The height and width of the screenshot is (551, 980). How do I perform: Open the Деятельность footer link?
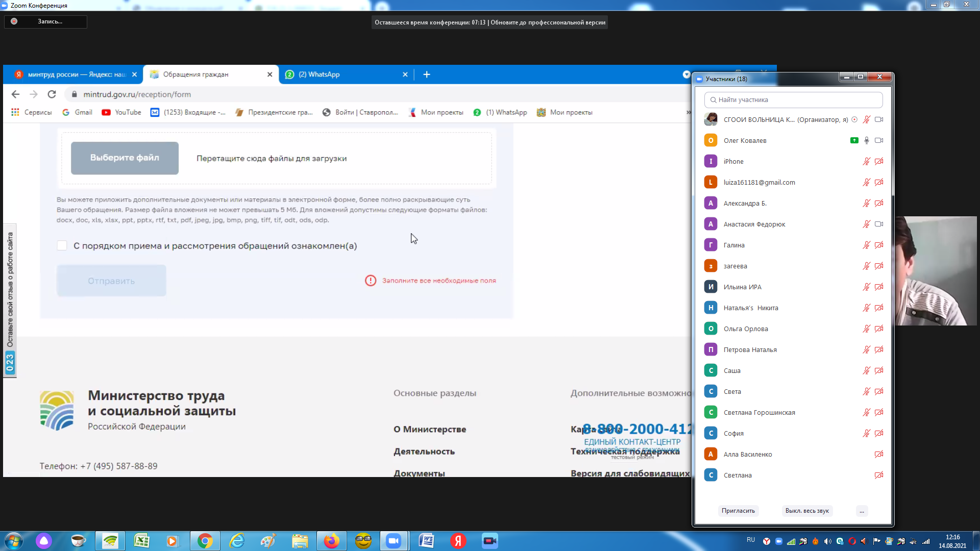(424, 452)
